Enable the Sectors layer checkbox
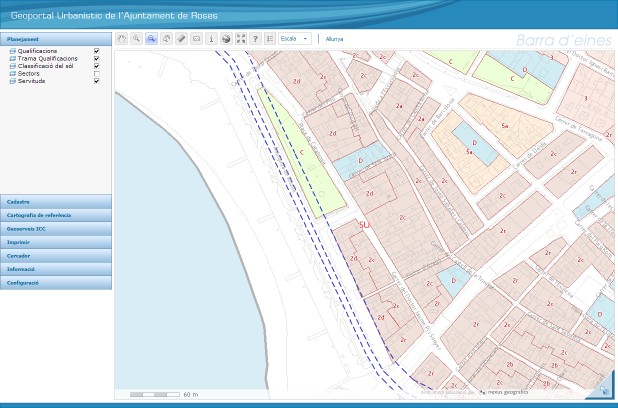618x408 pixels. (96, 74)
